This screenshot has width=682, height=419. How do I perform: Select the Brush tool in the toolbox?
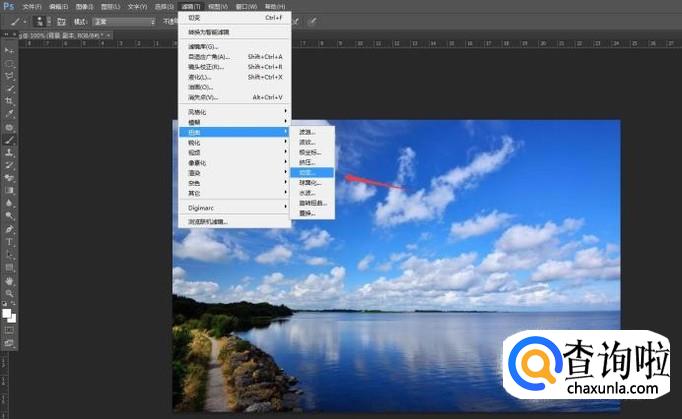(x=9, y=140)
